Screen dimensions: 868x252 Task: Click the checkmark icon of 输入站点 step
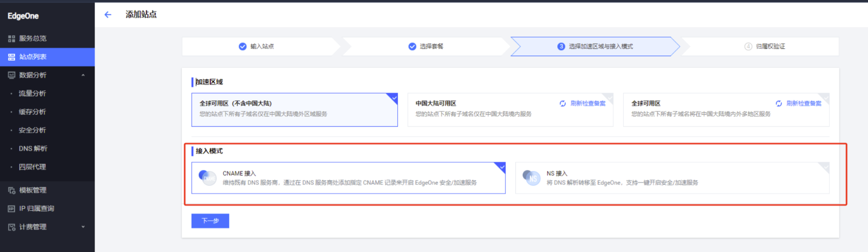point(243,47)
